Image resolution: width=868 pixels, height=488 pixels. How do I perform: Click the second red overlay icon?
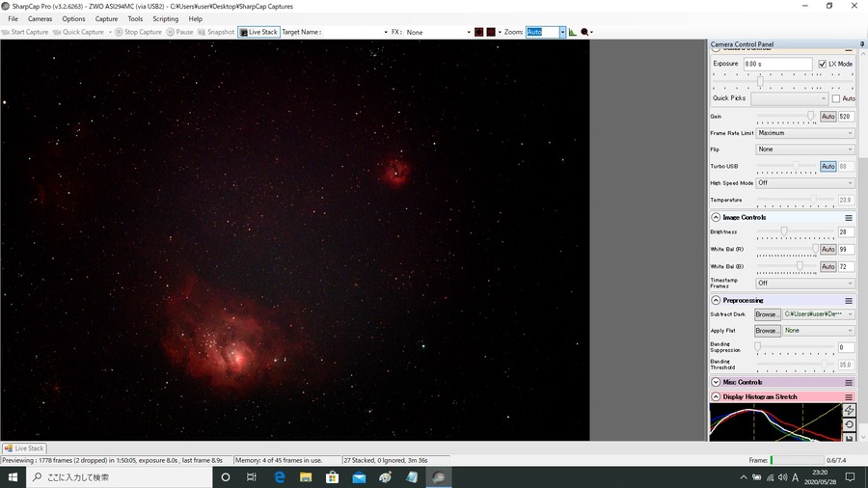(491, 32)
